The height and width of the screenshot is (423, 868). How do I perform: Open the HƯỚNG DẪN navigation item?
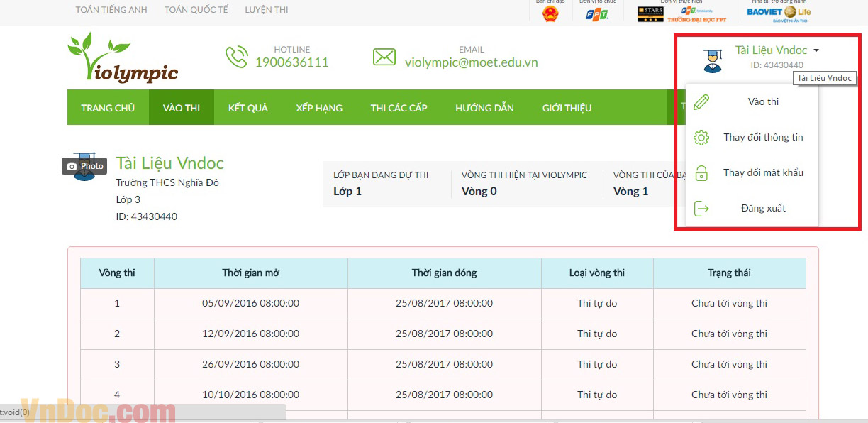pyautogui.click(x=484, y=108)
